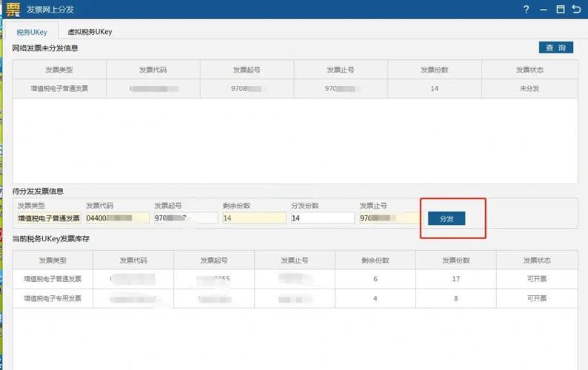This screenshot has width=588, height=370.
Task: Click the 票 app logo icon
Action: point(13,10)
